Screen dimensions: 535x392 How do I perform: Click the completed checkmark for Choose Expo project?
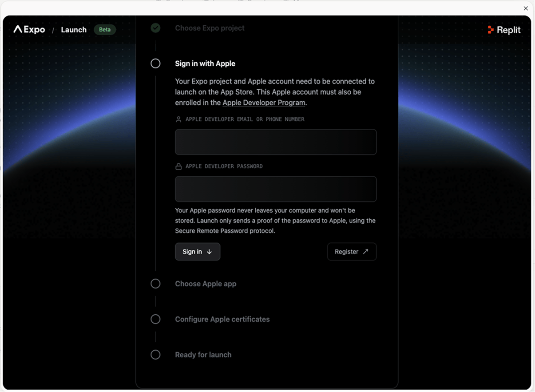(x=155, y=28)
